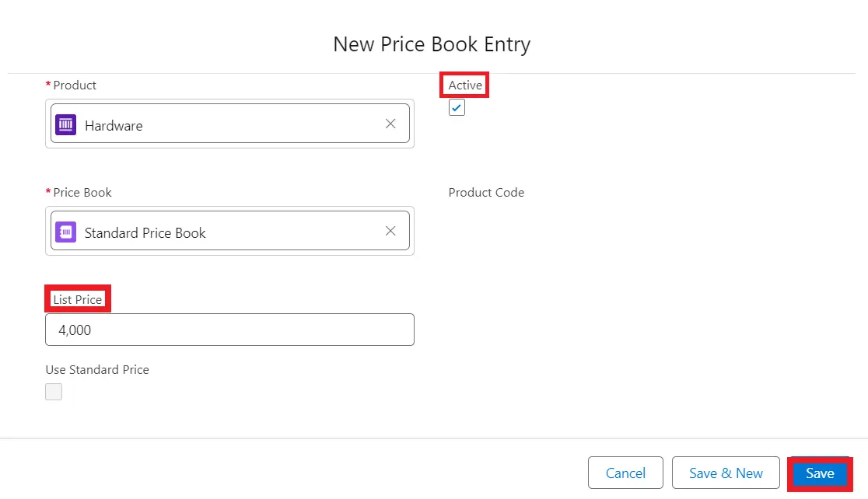Screen dimensions: 868x499
Task: Clear the Hardware product selection
Action: pyautogui.click(x=390, y=124)
